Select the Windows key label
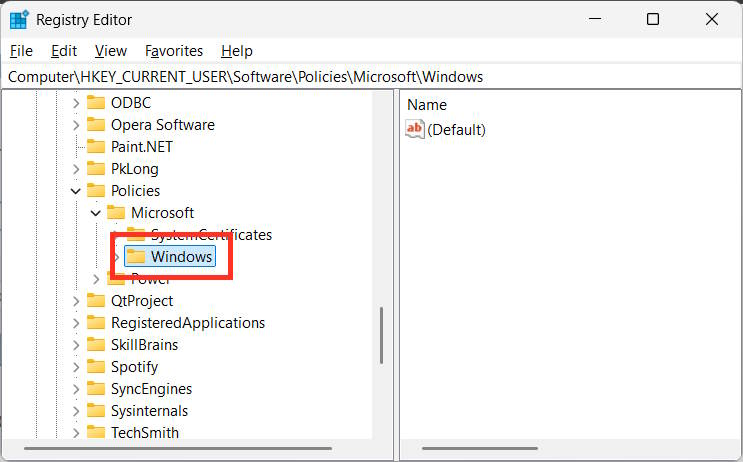The image size is (743, 462). pyautogui.click(x=181, y=257)
